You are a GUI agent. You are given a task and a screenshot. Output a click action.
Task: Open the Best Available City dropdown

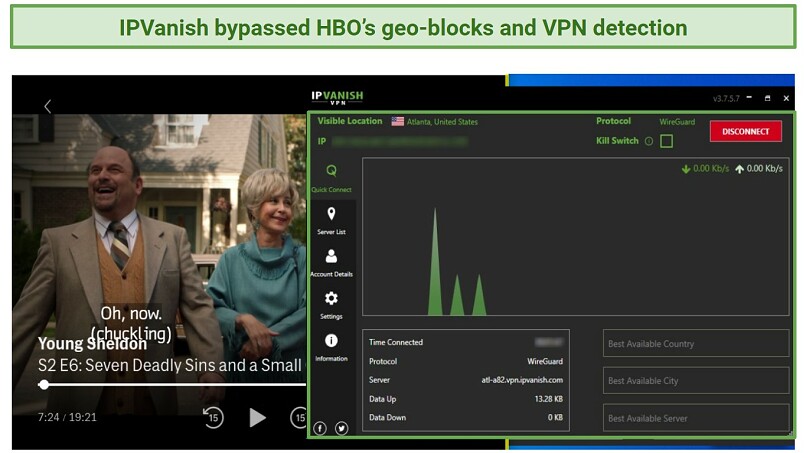pyautogui.click(x=696, y=380)
